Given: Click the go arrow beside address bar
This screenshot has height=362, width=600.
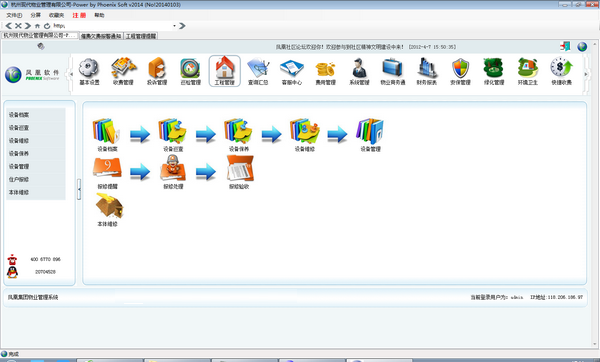Looking at the screenshot, I should [x=182, y=26].
